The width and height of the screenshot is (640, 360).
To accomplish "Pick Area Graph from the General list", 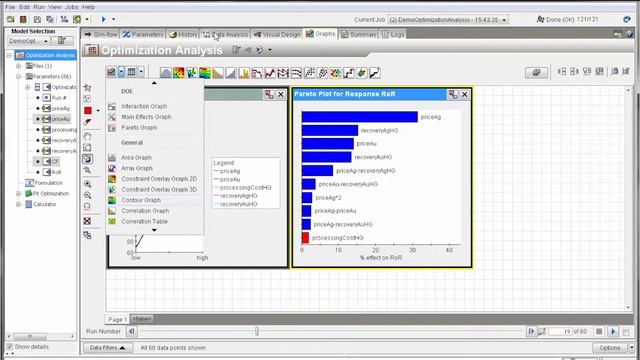I will 136,157.
